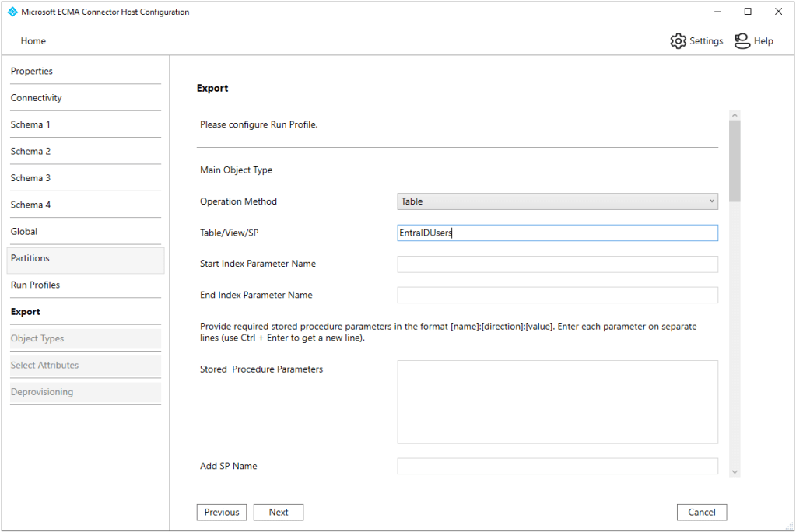
Task: Go to the Properties page
Action: [32, 72]
